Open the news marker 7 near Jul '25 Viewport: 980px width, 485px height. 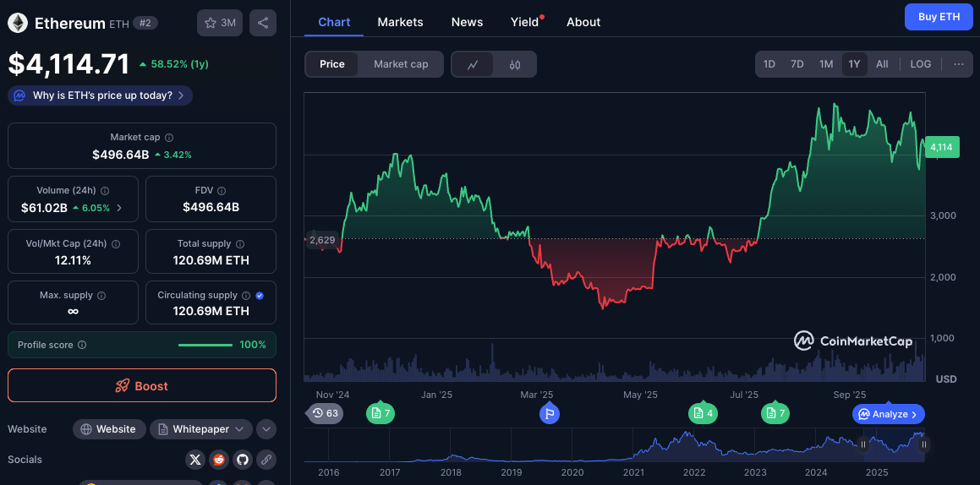click(775, 412)
